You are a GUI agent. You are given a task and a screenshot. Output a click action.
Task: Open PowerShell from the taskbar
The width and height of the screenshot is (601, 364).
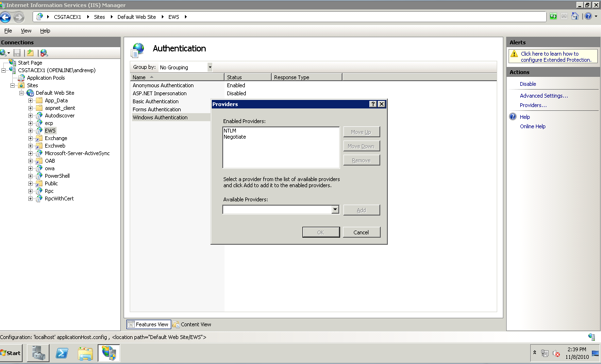pyautogui.click(x=62, y=353)
